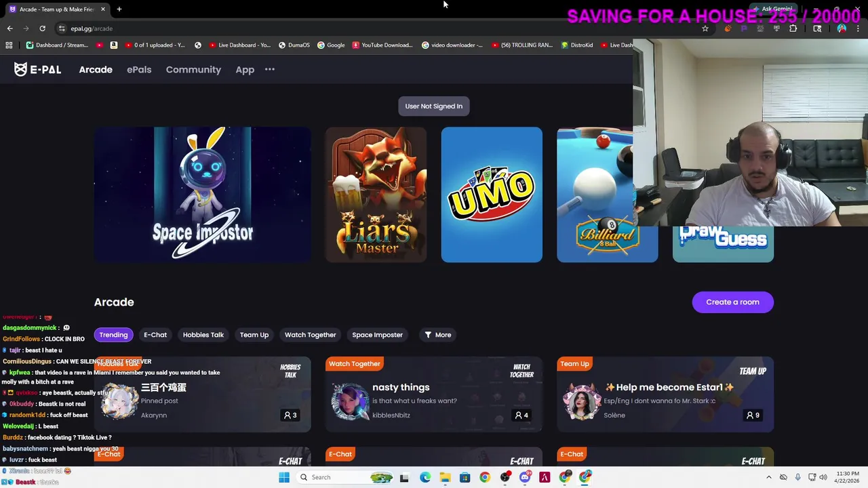868x488 pixels.
Task: Open the volume speaker tray icon
Action: point(823,477)
